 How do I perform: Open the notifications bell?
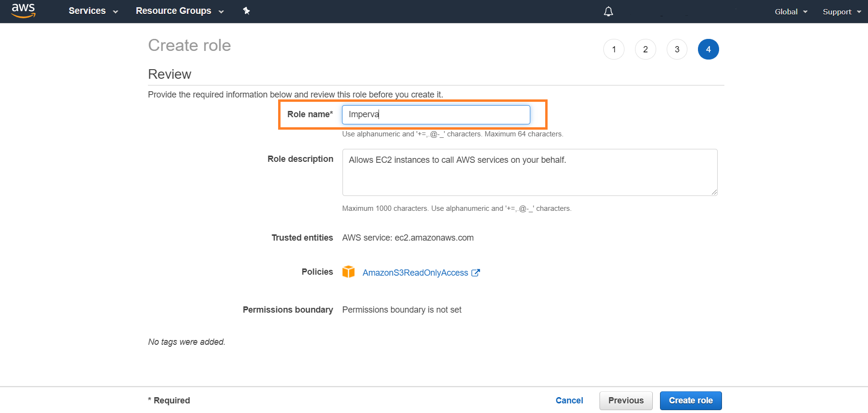click(608, 12)
